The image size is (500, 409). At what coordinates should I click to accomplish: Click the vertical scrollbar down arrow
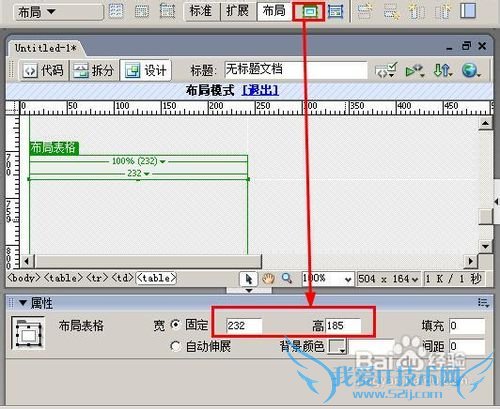485,247
